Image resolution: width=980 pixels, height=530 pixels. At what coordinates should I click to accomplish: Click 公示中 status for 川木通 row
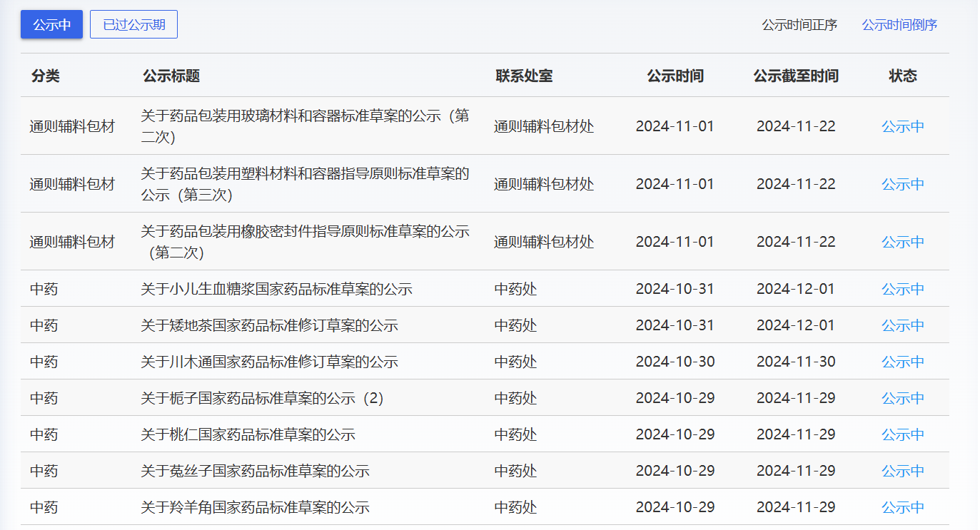click(902, 362)
